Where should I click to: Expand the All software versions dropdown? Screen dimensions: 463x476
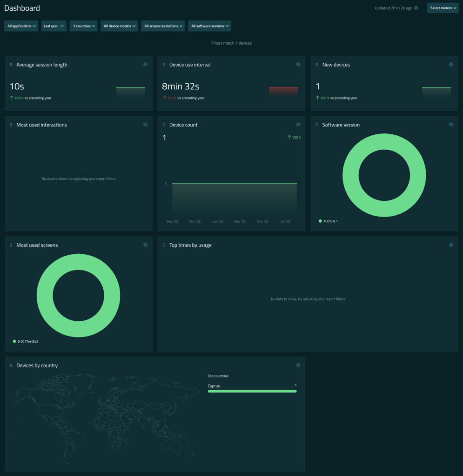209,26
